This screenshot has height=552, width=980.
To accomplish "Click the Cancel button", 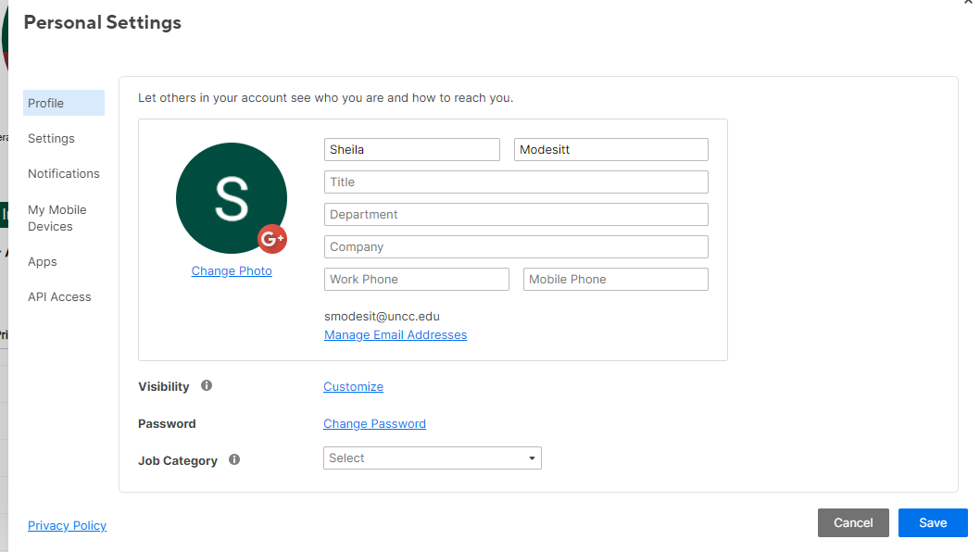I will (x=853, y=522).
